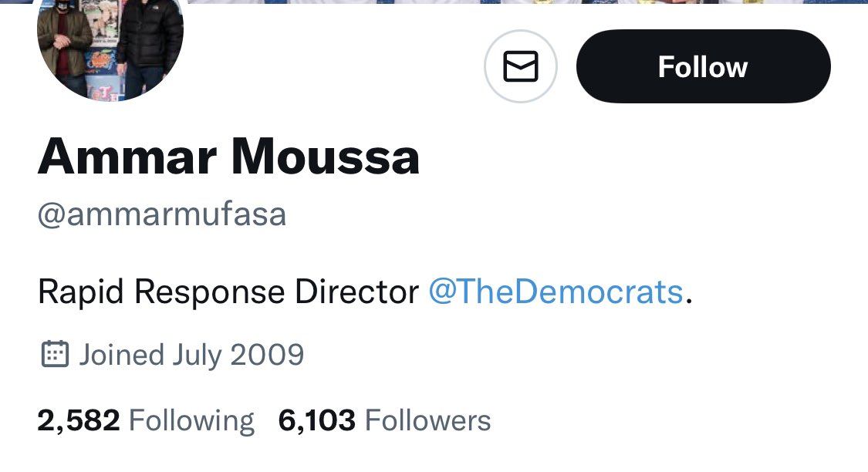Visit the @TheDemocrats mention link

coord(556,292)
